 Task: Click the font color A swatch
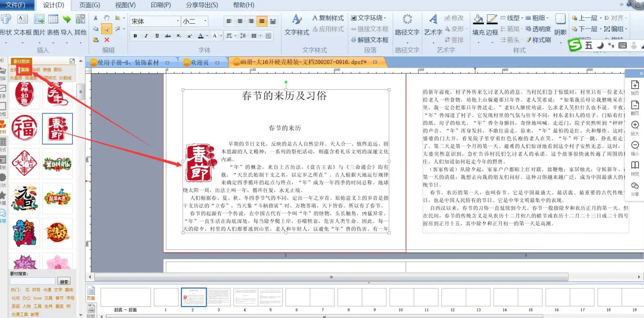[x=201, y=36]
